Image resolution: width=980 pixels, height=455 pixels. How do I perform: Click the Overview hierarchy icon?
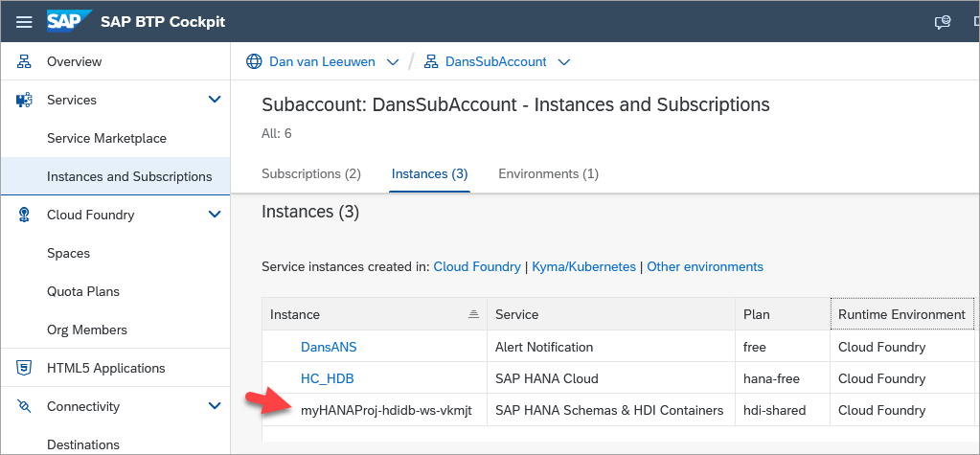pos(24,62)
